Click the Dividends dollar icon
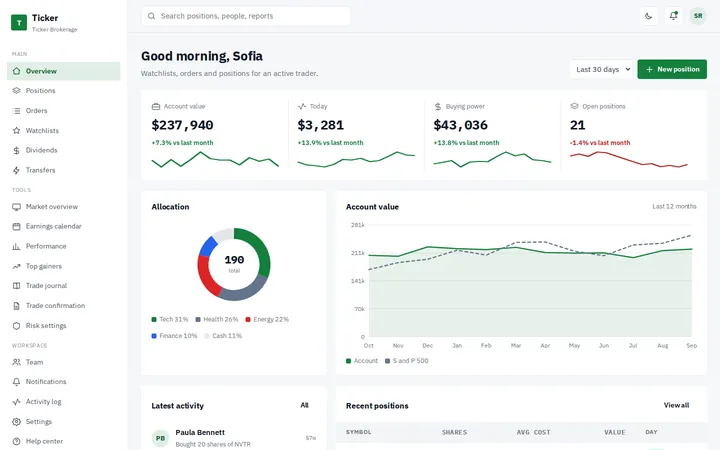 (17, 150)
